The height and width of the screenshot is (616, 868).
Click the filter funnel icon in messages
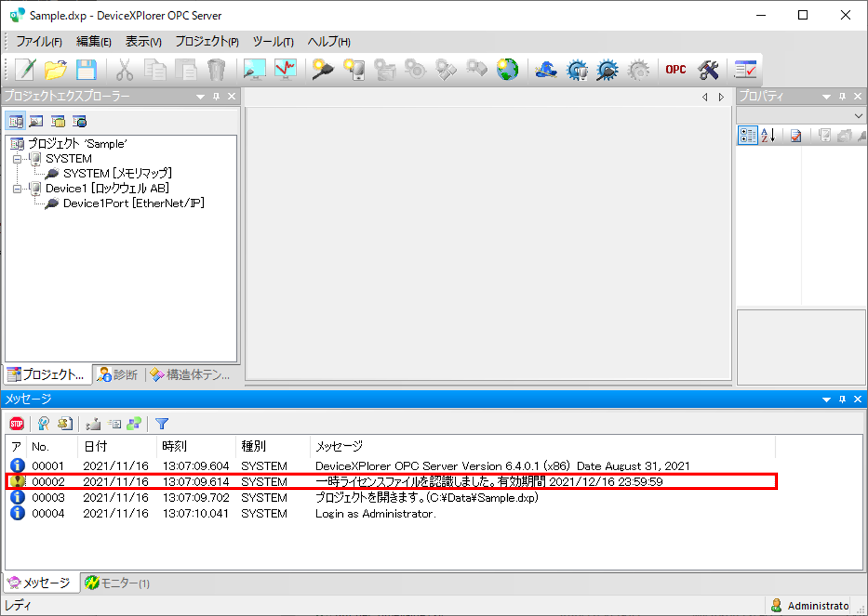click(161, 424)
